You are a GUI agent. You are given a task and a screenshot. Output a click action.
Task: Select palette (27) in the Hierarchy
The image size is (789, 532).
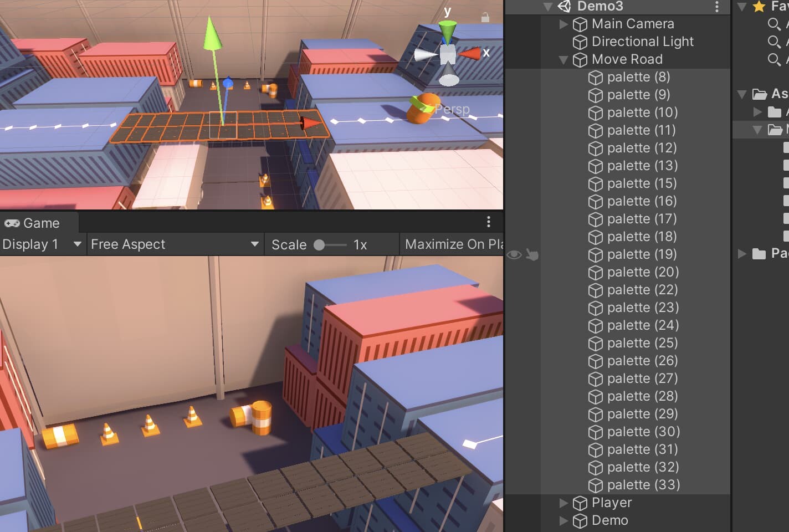pyautogui.click(x=643, y=378)
